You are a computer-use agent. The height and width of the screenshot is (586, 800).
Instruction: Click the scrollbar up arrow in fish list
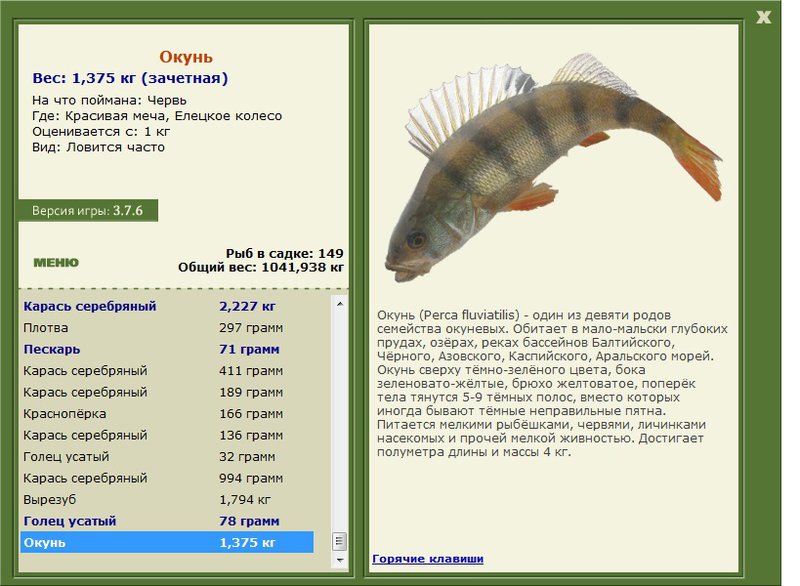(x=340, y=304)
